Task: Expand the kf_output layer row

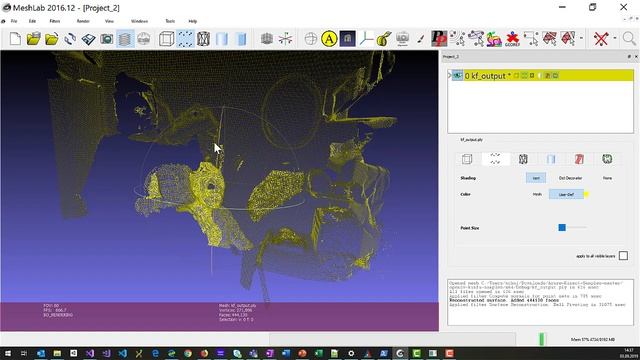Action: (450, 76)
